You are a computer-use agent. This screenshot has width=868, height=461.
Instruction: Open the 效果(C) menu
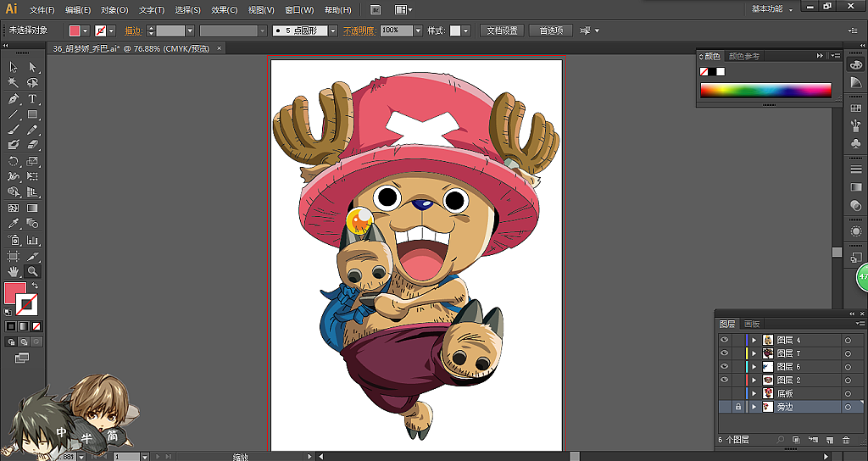click(x=224, y=10)
